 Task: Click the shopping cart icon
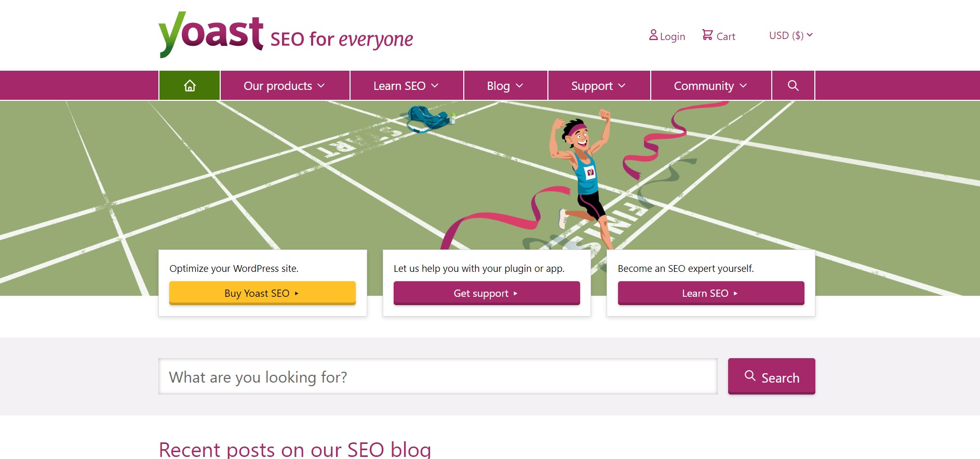click(x=707, y=35)
